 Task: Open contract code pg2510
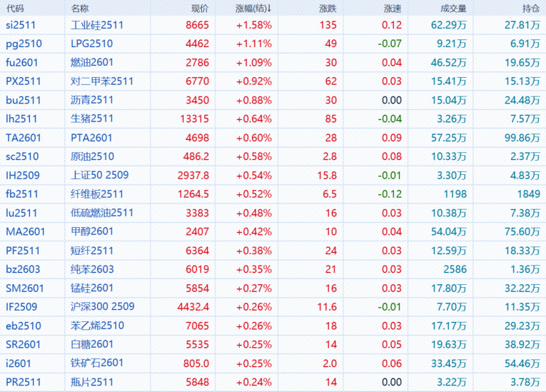click(x=24, y=44)
